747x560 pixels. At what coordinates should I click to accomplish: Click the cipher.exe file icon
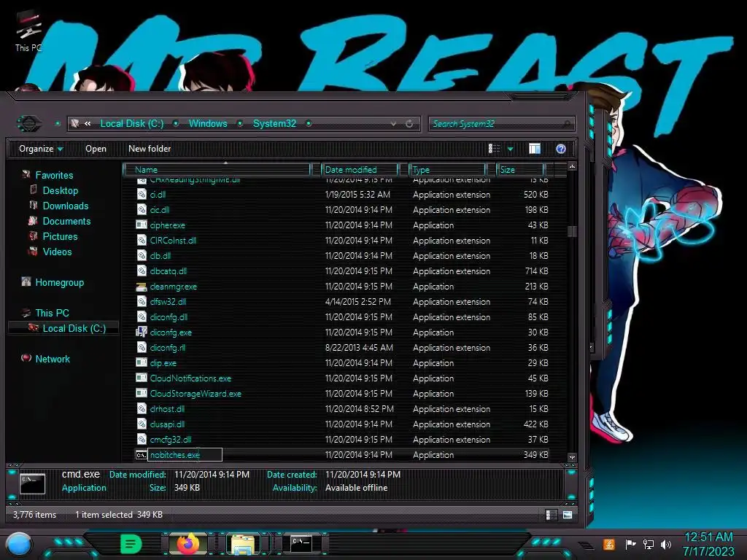(142, 225)
